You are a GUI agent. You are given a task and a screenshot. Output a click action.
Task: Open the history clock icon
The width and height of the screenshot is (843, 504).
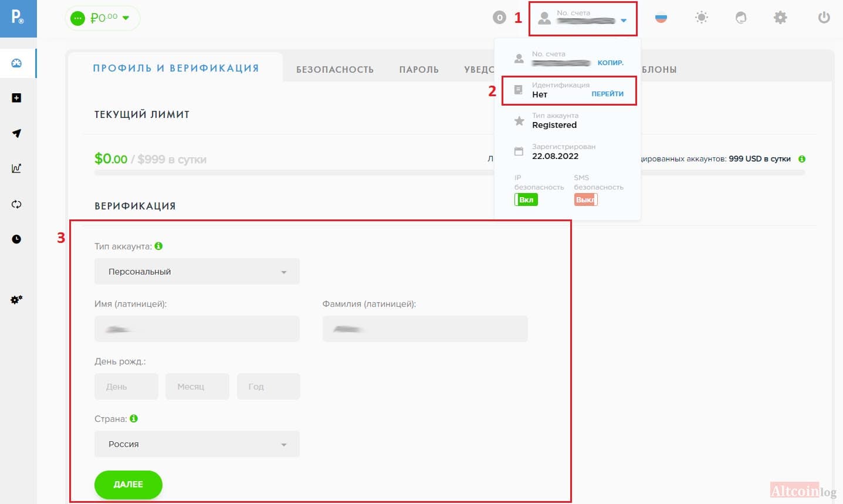[x=16, y=239]
